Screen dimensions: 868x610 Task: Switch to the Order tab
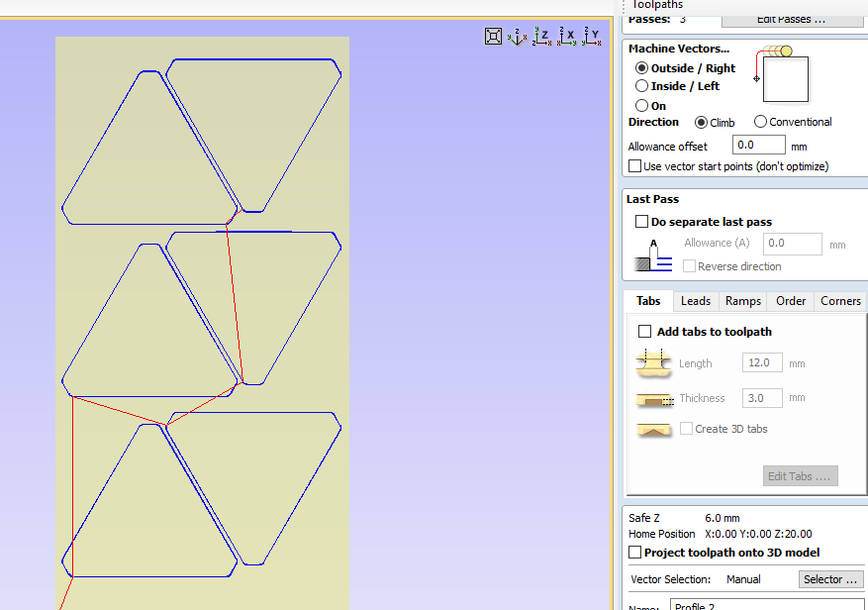791,301
